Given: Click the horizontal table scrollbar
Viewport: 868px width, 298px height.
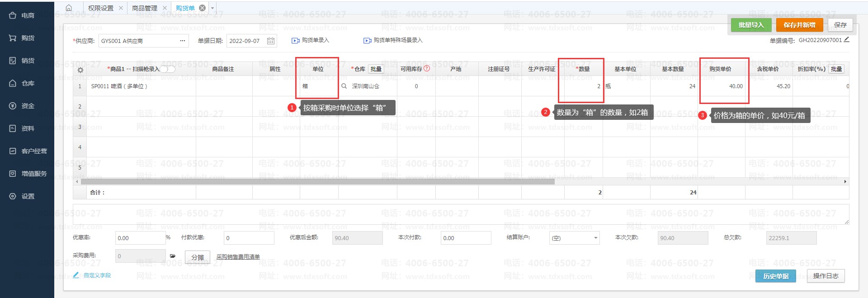Looking at the screenshot, I should point(317,181).
